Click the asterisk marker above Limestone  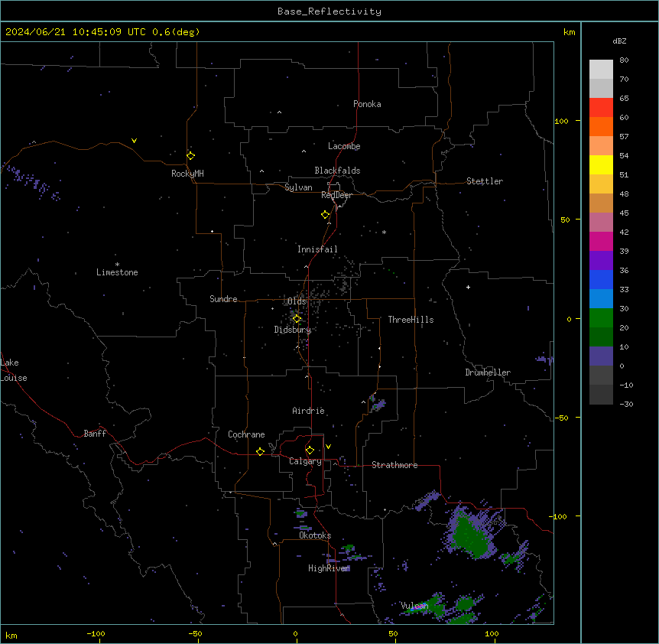click(117, 265)
